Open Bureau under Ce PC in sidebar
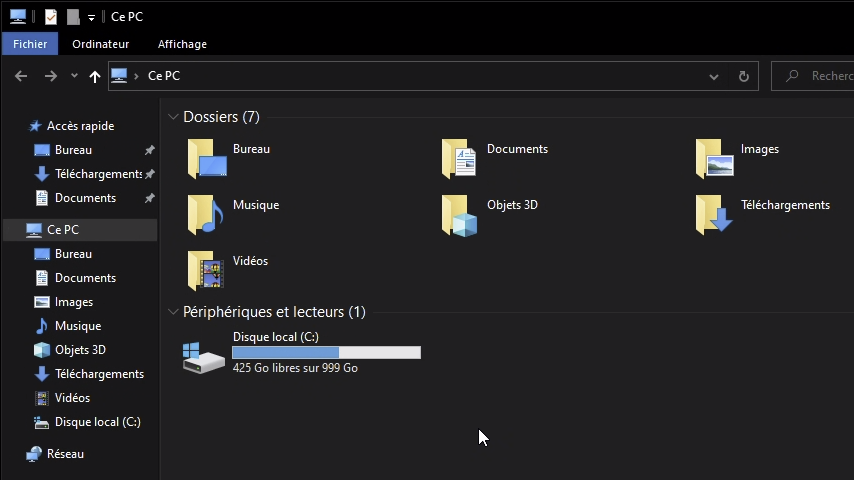Screen dimensions: 854x480 (x=74, y=254)
